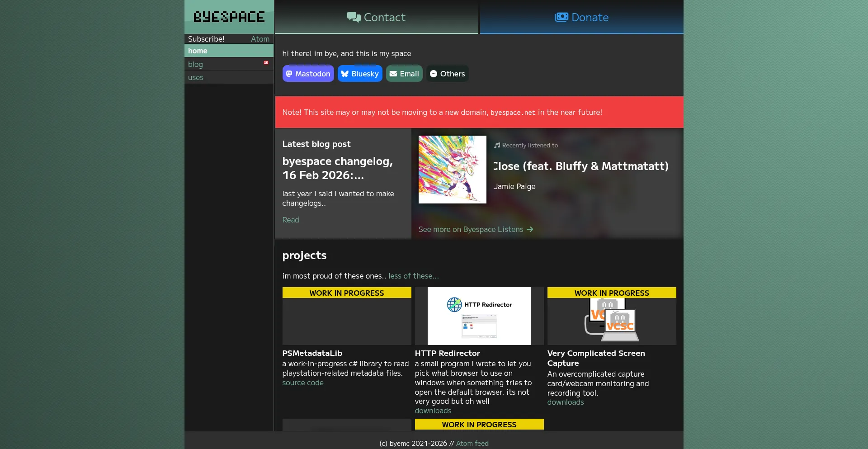Click the (c) byemc 2021-2026 footer text

pos(413,444)
